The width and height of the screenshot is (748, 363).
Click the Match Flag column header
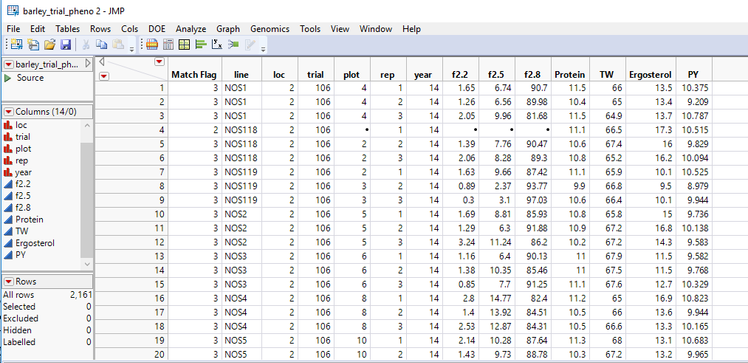[194, 74]
